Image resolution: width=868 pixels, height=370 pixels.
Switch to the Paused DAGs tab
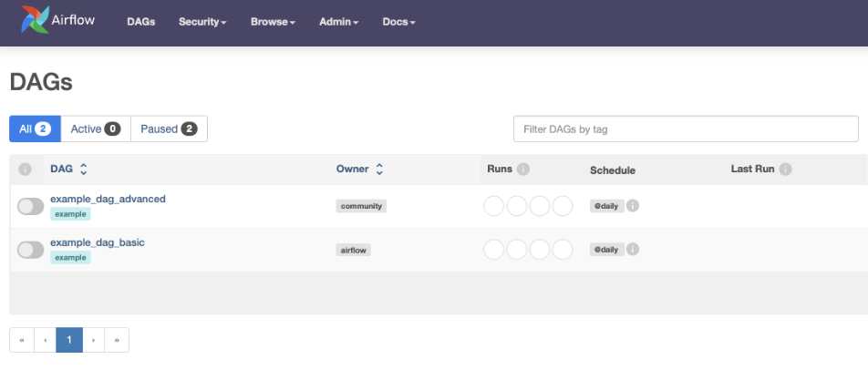coord(169,129)
